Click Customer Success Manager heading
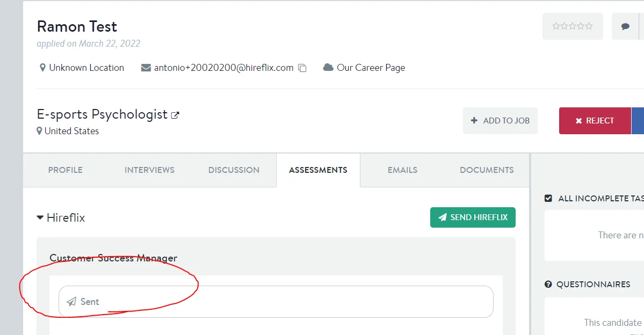The width and height of the screenshot is (644, 335). click(x=113, y=258)
